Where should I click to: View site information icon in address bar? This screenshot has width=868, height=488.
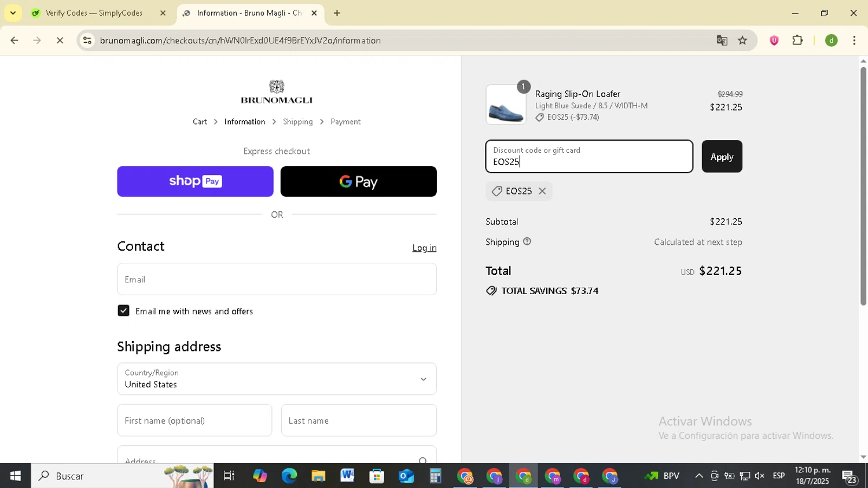coord(87,41)
